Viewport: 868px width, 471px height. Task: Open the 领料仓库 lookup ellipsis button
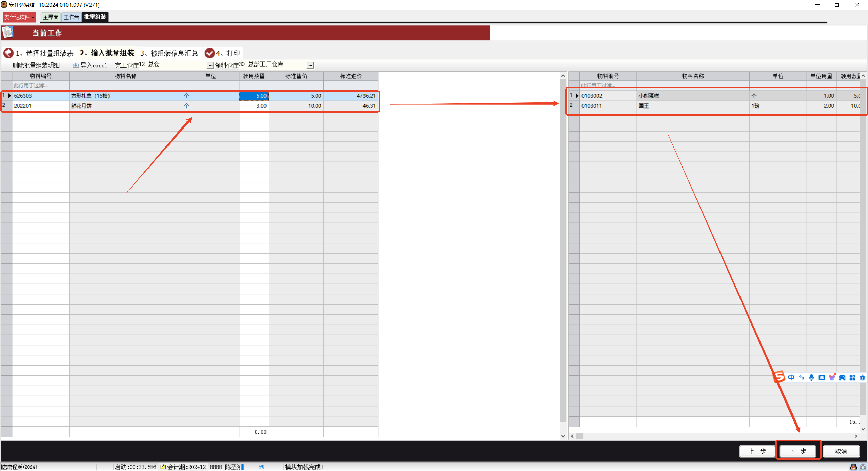pos(310,65)
